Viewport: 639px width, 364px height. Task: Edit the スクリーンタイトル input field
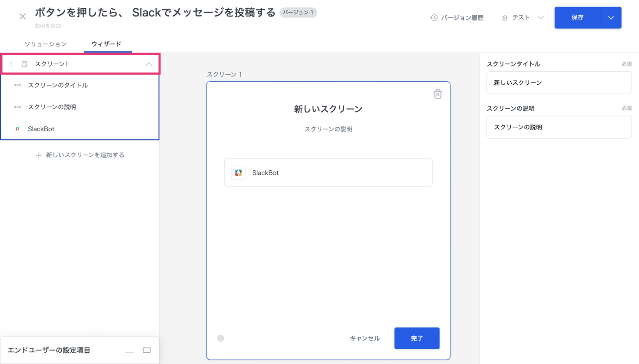(559, 83)
